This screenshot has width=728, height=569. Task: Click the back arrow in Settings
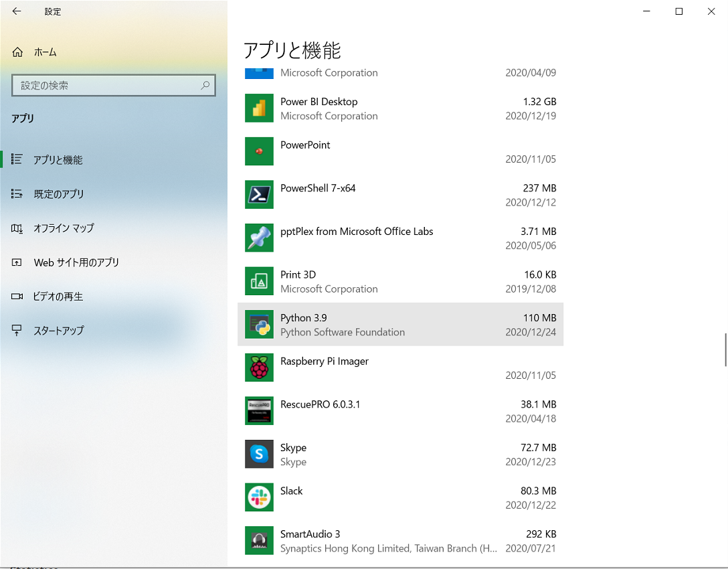coord(17,11)
